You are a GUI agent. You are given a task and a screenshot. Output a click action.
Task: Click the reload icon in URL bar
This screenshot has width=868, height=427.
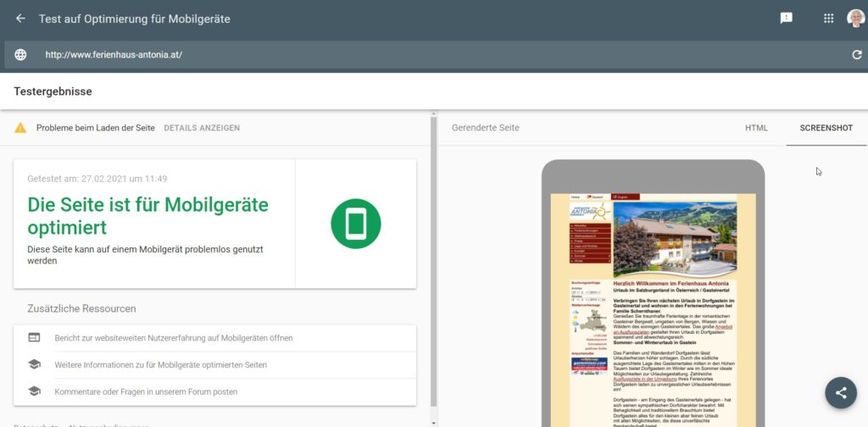tap(856, 55)
